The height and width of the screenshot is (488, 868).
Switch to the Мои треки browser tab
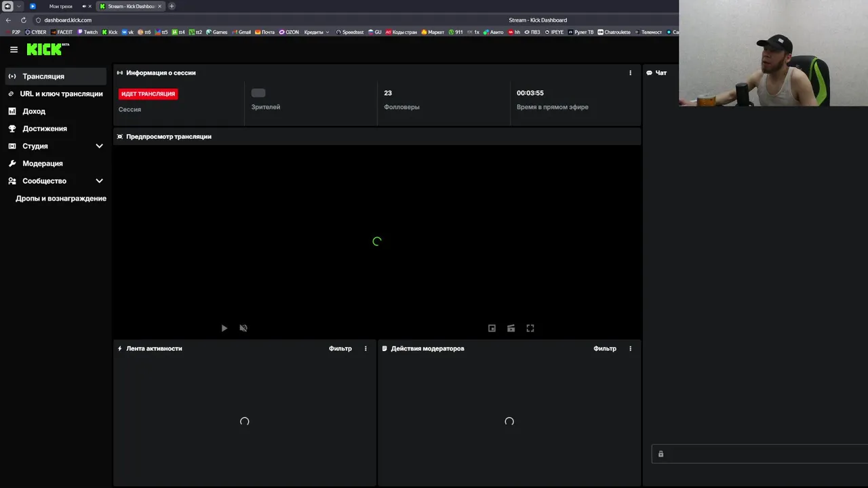60,6
